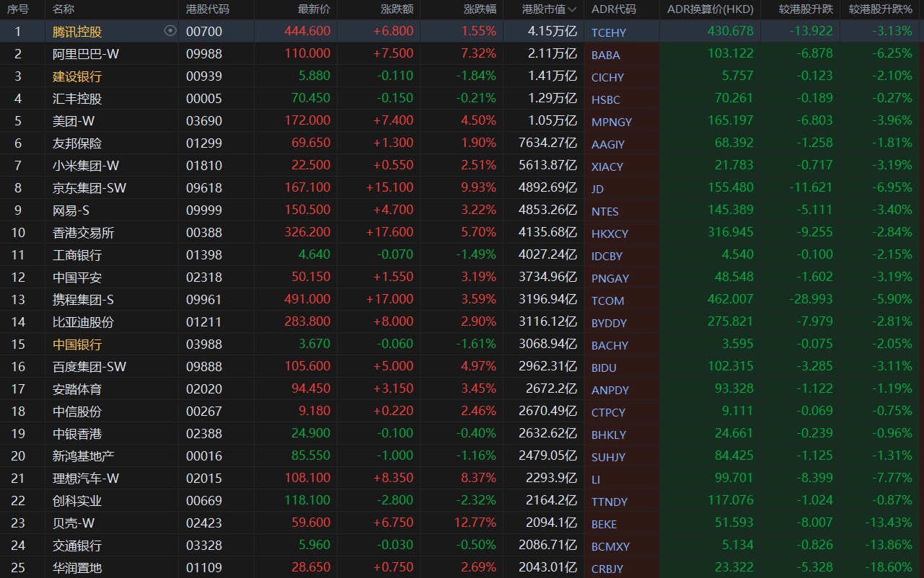Select 京东集团-SW in the list
Viewport: 924px width, 578px height.
tap(462, 187)
